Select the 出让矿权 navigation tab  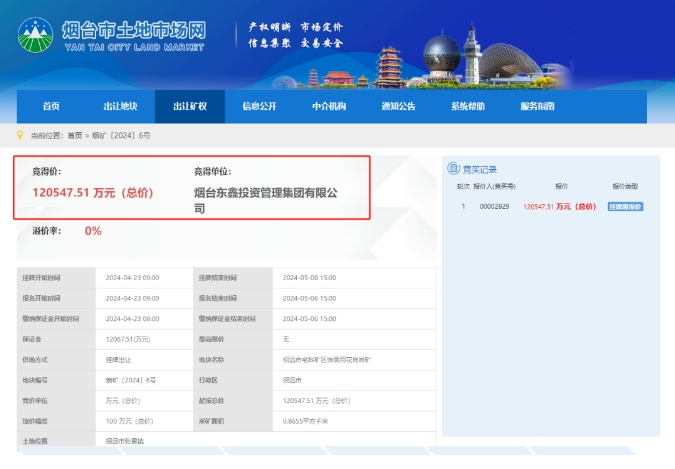[x=190, y=106]
